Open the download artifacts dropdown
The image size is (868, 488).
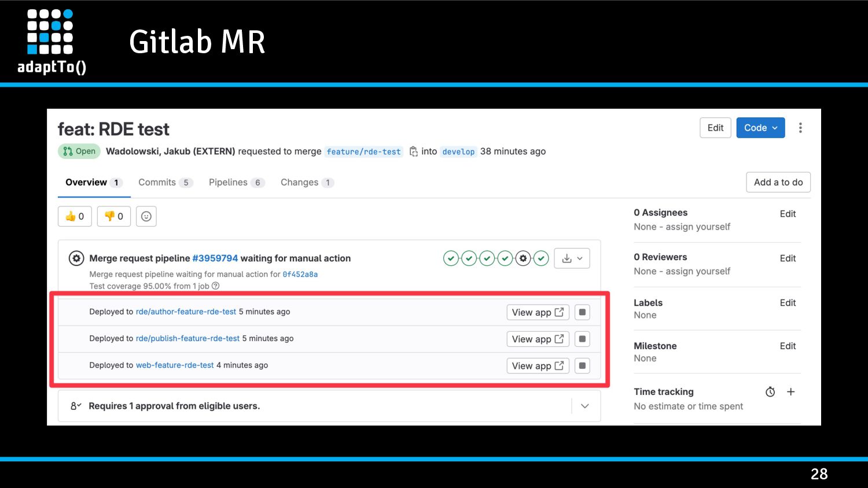pos(572,258)
